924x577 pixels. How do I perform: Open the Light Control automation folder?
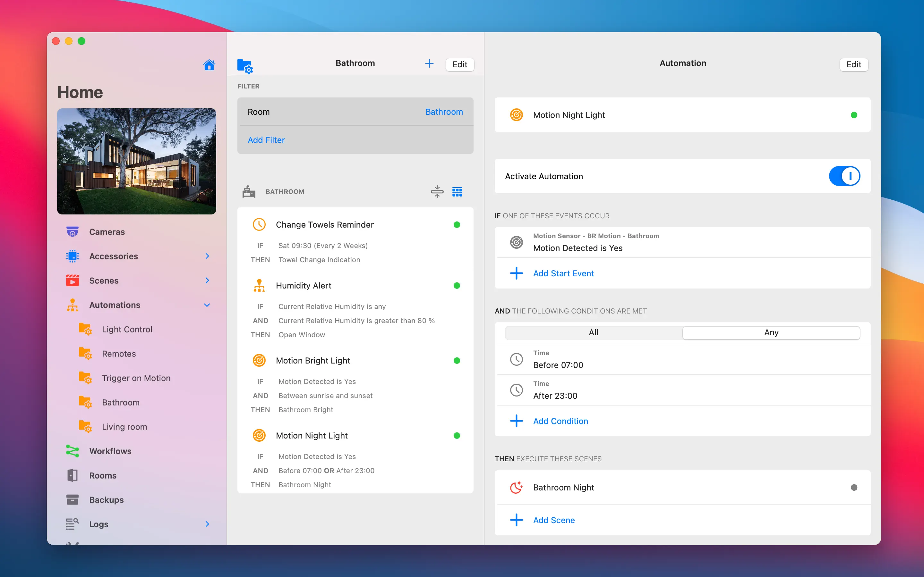pos(127,329)
